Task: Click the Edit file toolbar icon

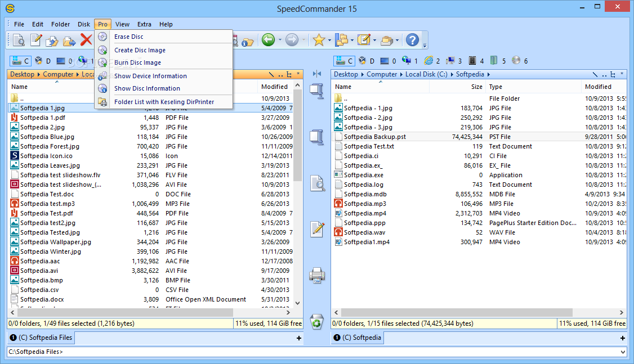Action: tap(35, 40)
